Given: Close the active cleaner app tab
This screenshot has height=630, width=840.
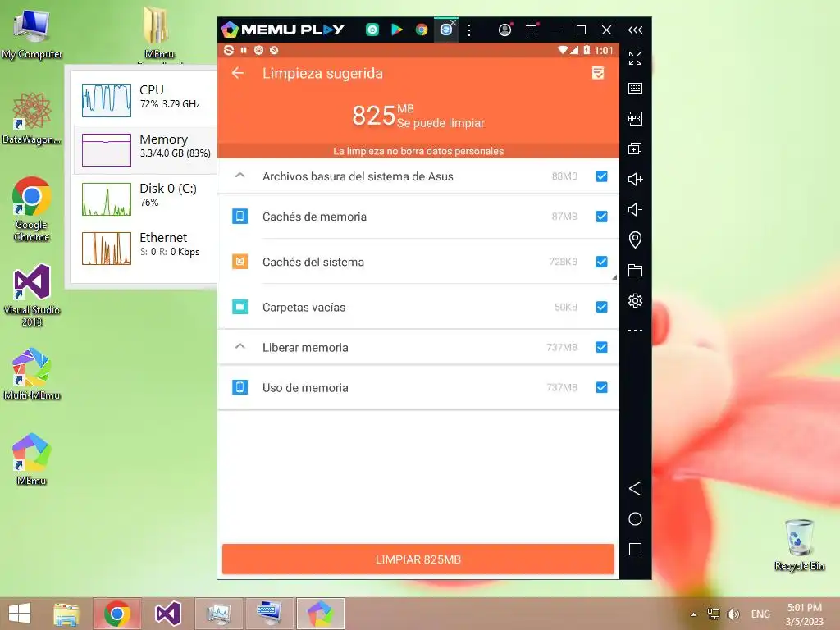Looking at the screenshot, I should pos(453,22).
